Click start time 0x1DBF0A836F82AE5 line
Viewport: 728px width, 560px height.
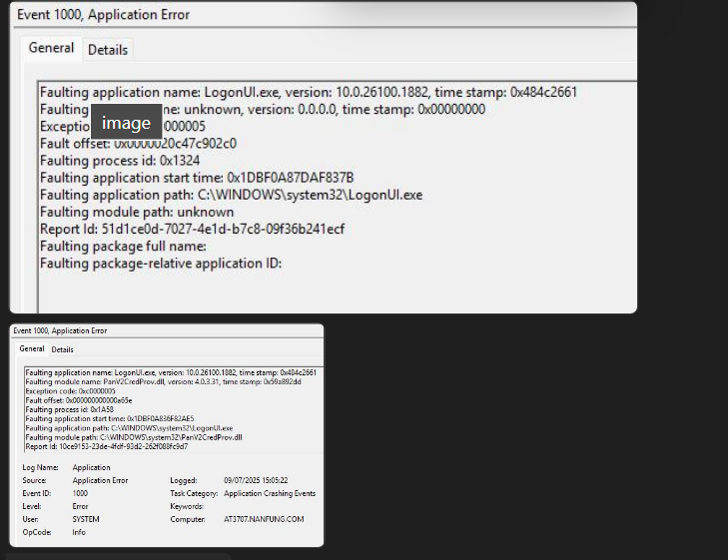110,418
